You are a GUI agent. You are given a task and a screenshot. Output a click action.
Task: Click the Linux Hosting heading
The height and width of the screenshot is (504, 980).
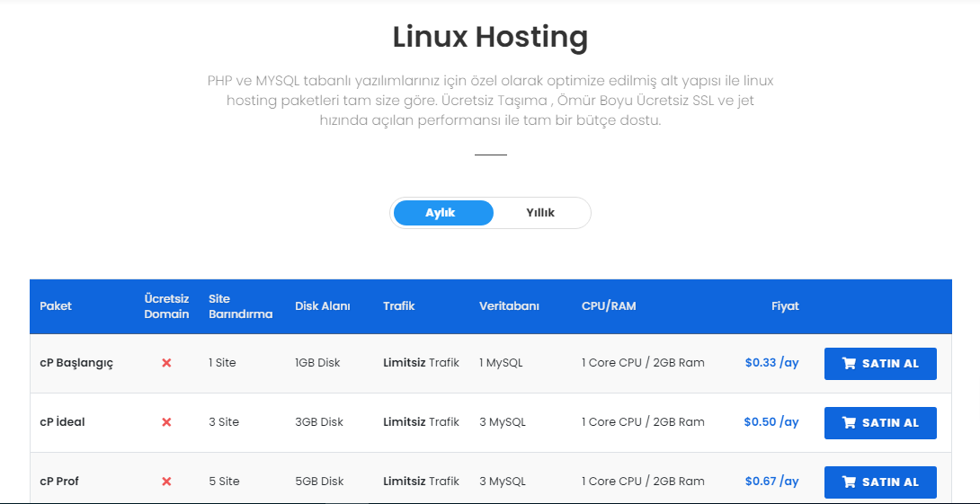[490, 38]
